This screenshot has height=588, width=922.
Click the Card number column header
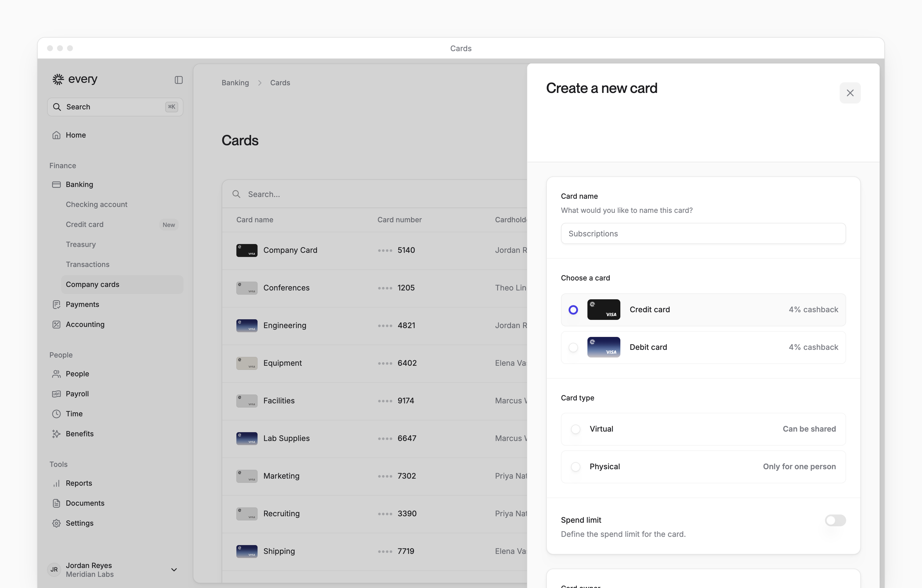399,220
